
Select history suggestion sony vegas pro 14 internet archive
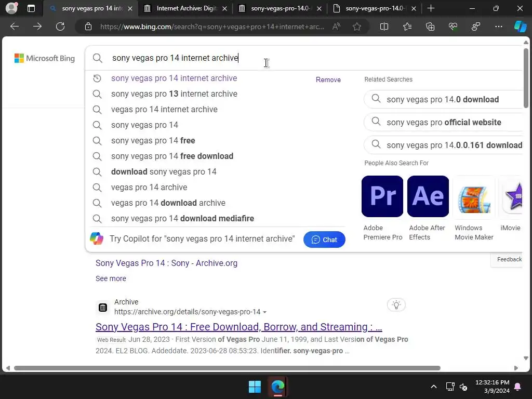pyautogui.click(x=174, y=78)
